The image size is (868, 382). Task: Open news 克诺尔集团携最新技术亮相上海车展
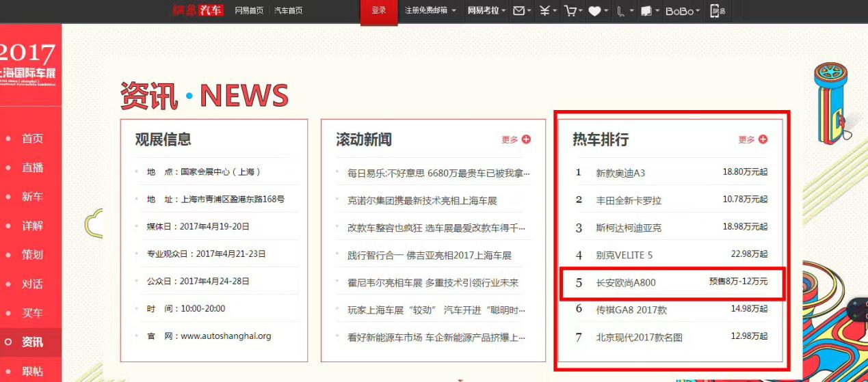[x=422, y=201]
